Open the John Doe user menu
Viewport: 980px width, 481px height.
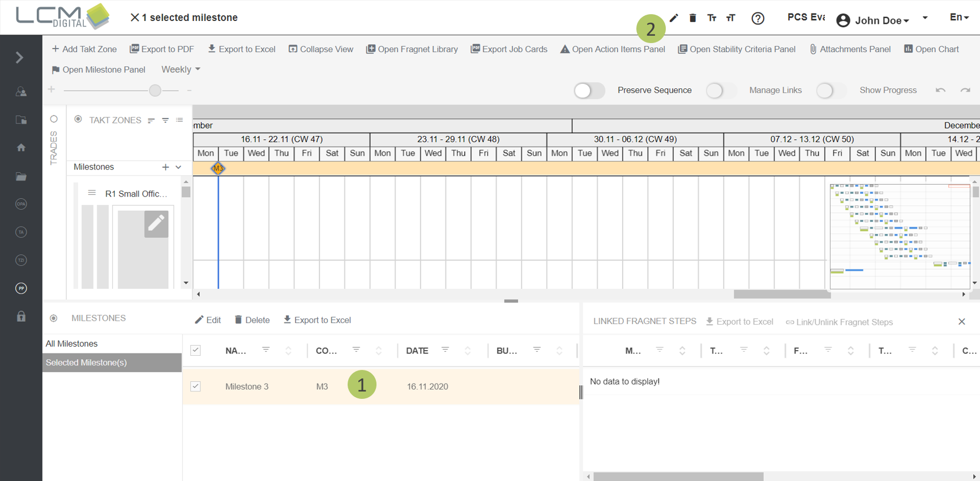pyautogui.click(x=875, y=20)
